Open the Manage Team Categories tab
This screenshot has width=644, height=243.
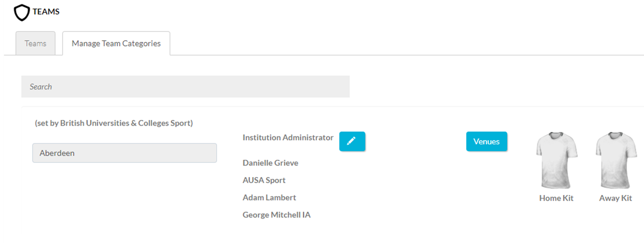[116, 43]
